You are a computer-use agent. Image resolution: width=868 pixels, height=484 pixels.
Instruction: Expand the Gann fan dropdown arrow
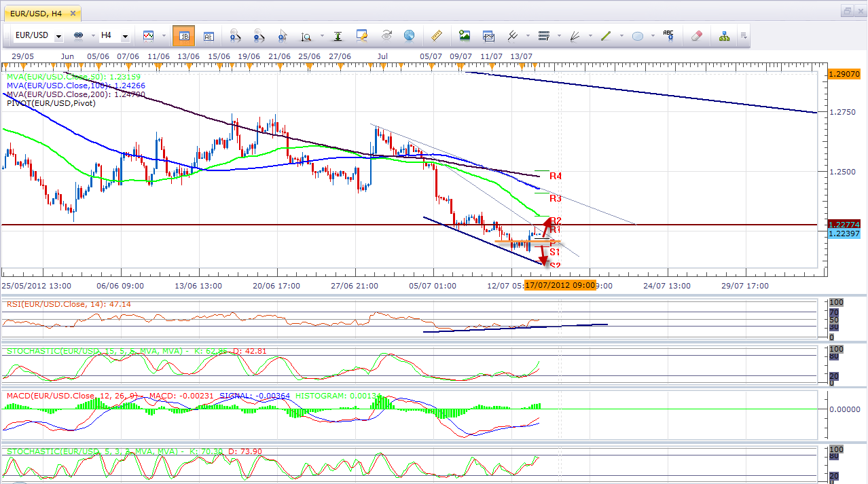coord(589,36)
